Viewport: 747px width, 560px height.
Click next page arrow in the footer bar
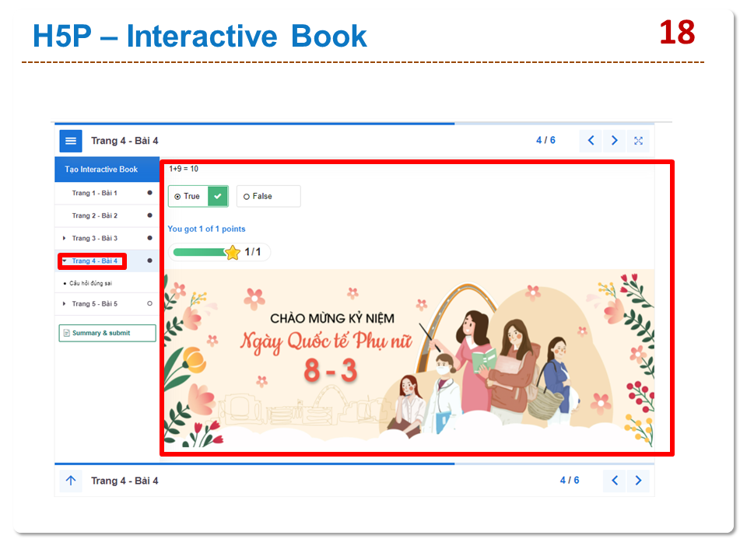coord(638,481)
